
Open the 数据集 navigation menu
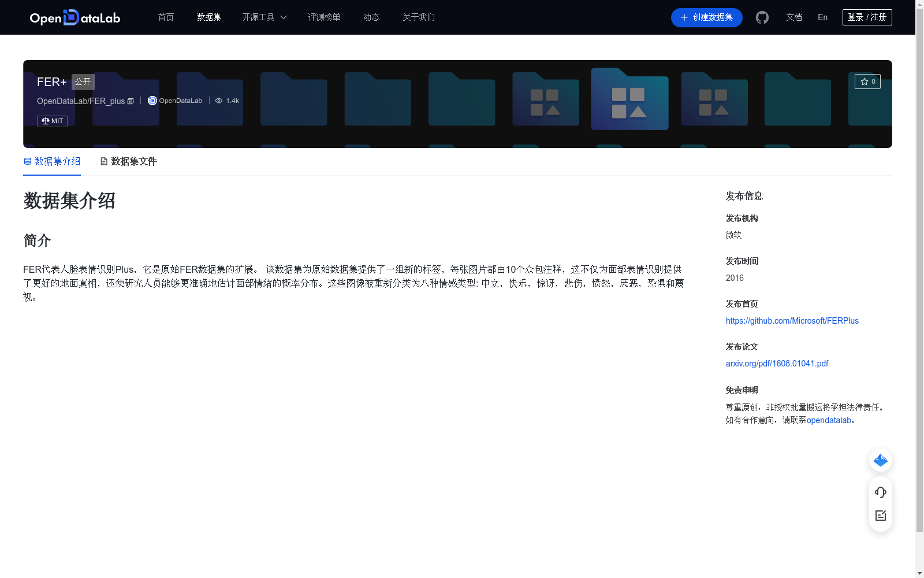pos(208,17)
